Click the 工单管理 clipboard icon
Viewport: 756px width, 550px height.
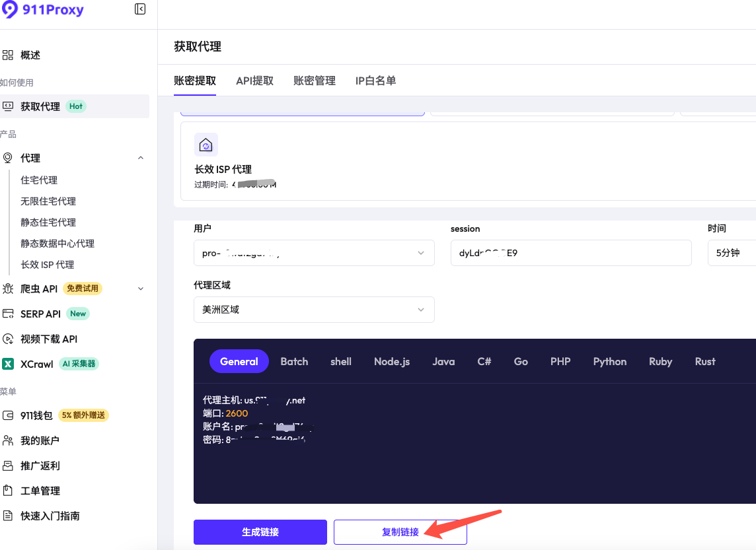click(x=8, y=491)
